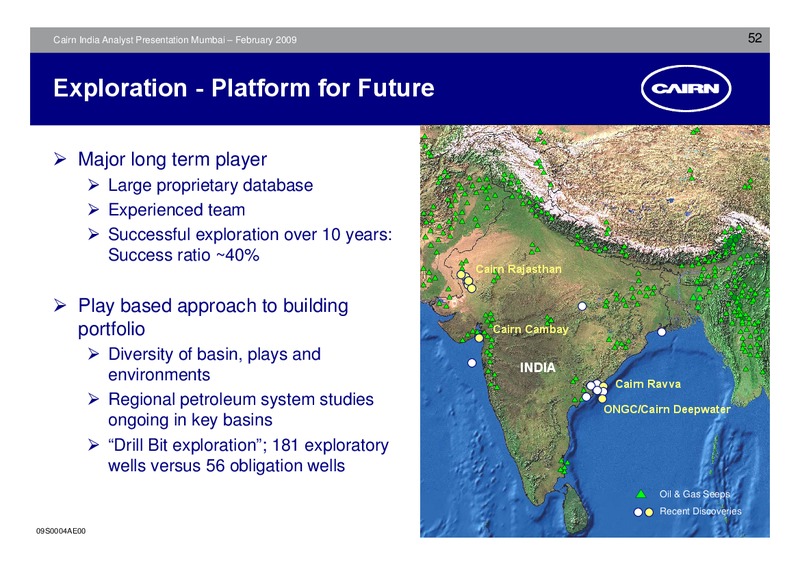Image resolution: width=800 pixels, height=565 pixels.
Task: Click the arrow bullet before 'Major long term player'
Action: pyautogui.click(x=60, y=159)
